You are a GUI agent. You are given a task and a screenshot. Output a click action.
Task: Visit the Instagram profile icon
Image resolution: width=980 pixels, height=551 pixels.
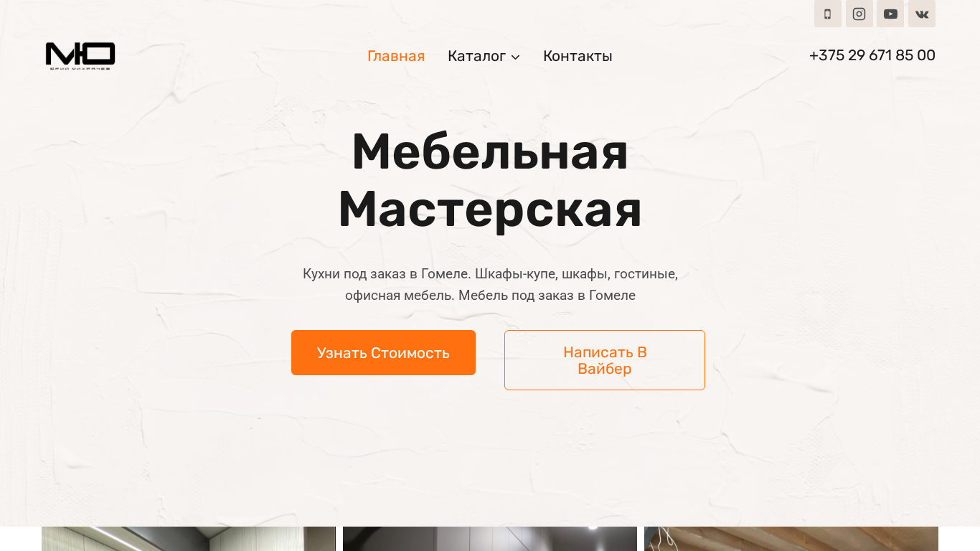(x=859, y=14)
